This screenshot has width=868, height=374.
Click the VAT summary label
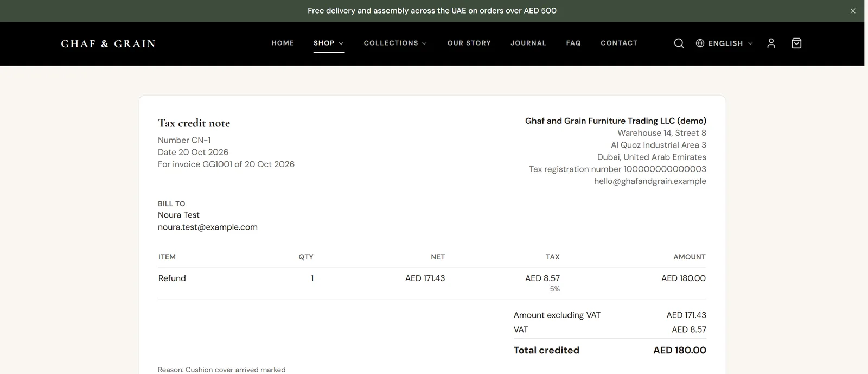coord(521,329)
